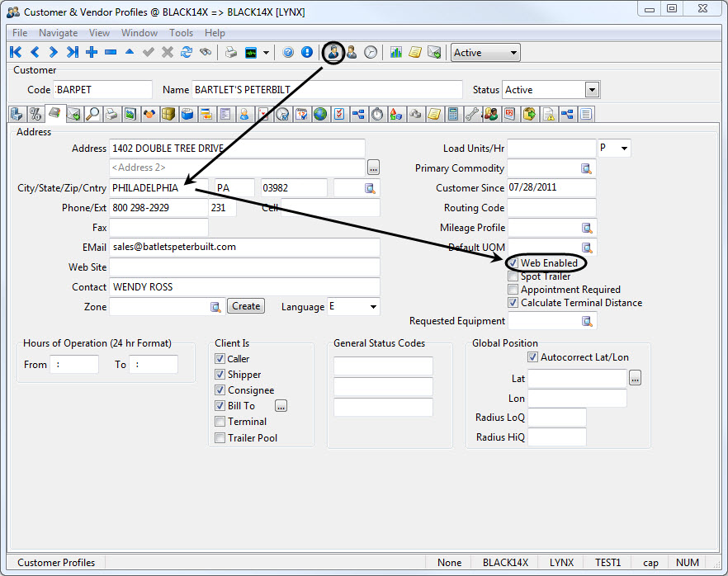Click the clock icon in toolbar
The image size is (728, 576).
click(x=371, y=52)
